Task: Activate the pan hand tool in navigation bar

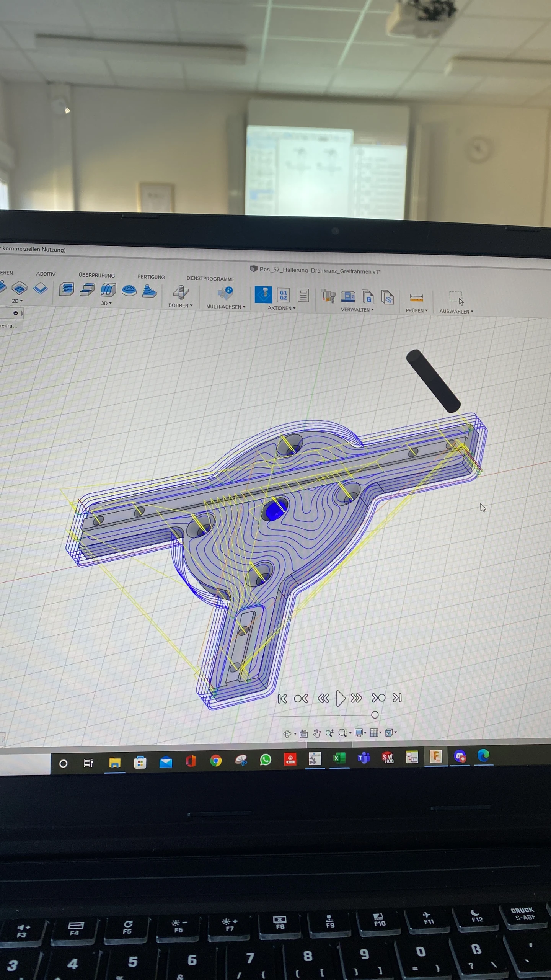Action: coord(316,733)
